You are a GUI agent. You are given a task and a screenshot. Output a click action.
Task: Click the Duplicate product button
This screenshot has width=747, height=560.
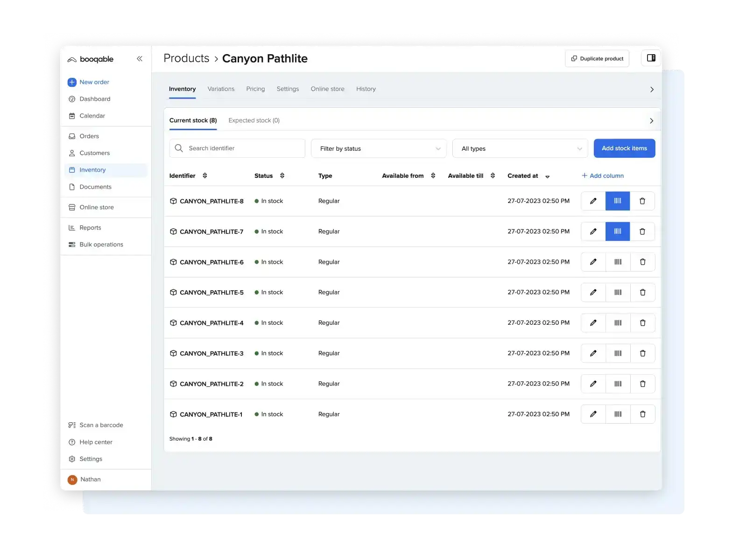click(x=597, y=58)
